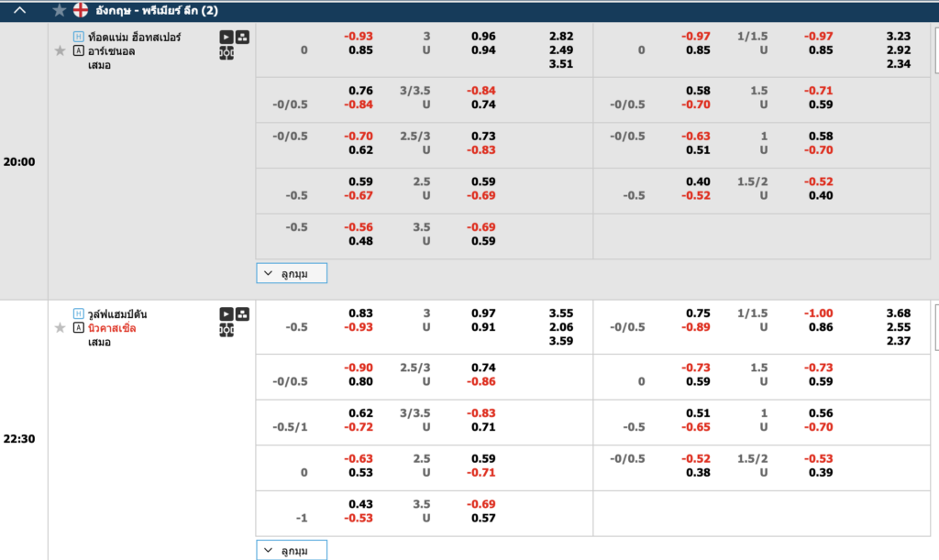The height and width of the screenshot is (560, 939).
Task: Click the 22:30 kickoff time
Action: (19, 438)
